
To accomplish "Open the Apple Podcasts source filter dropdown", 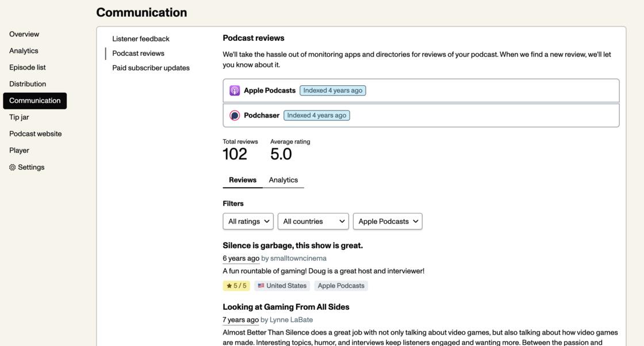I will [x=388, y=221].
